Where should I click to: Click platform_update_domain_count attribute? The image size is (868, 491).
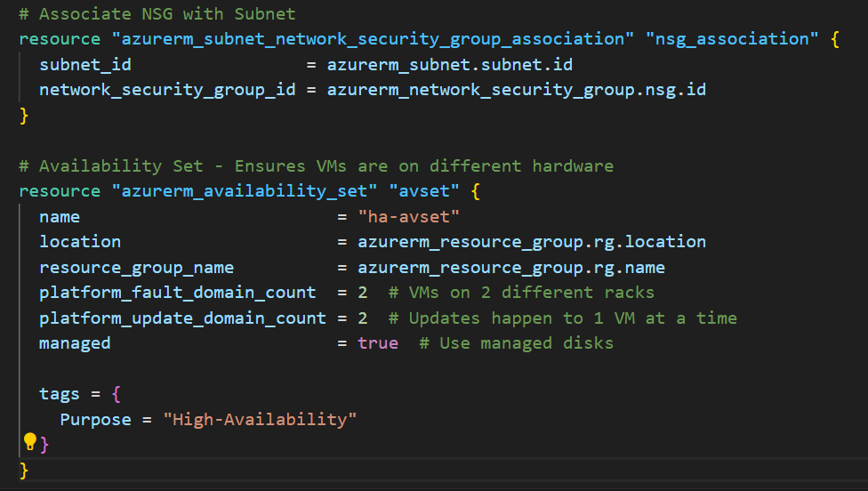(182, 318)
